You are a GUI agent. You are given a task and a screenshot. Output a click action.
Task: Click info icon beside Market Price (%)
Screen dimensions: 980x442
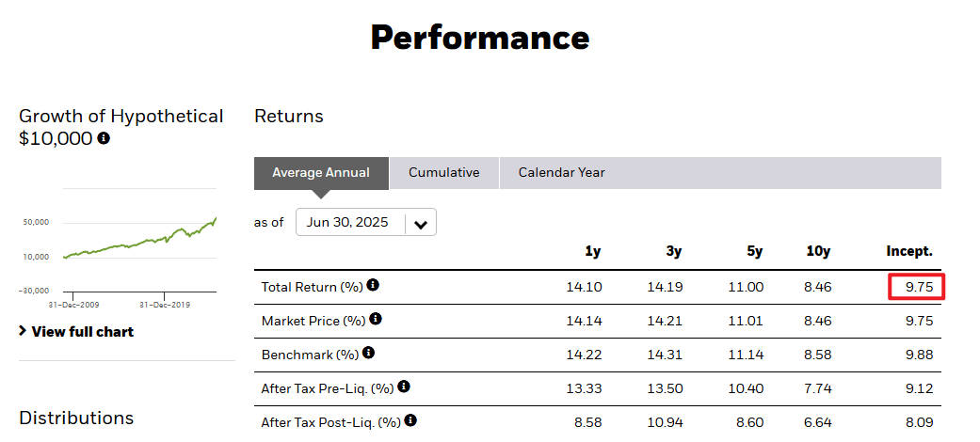pyautogui.click(x=376, y=319)
